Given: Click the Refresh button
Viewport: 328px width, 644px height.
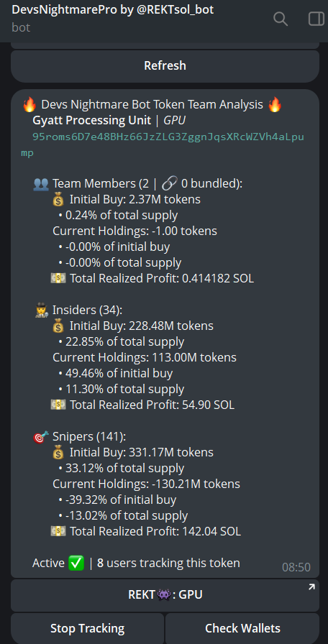Looking at the screenshot, I should pyautogui.click(x=165, y=65).
